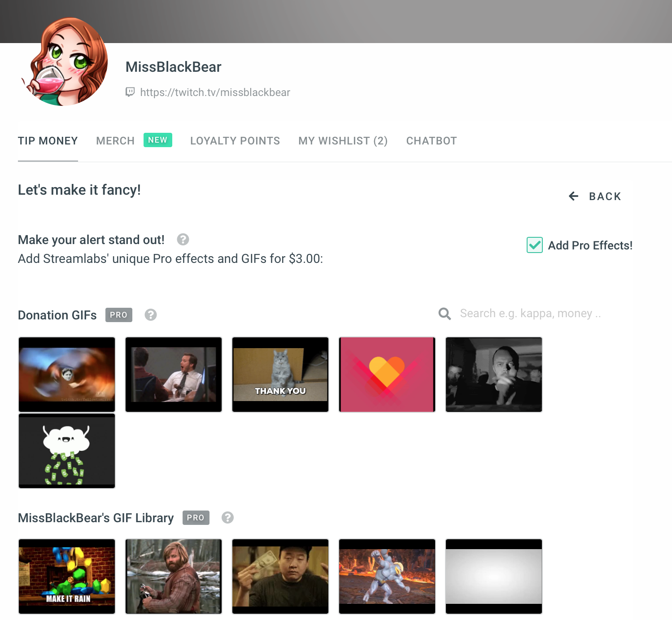Open help icon beside Make your alert stand out

point(183,240)
